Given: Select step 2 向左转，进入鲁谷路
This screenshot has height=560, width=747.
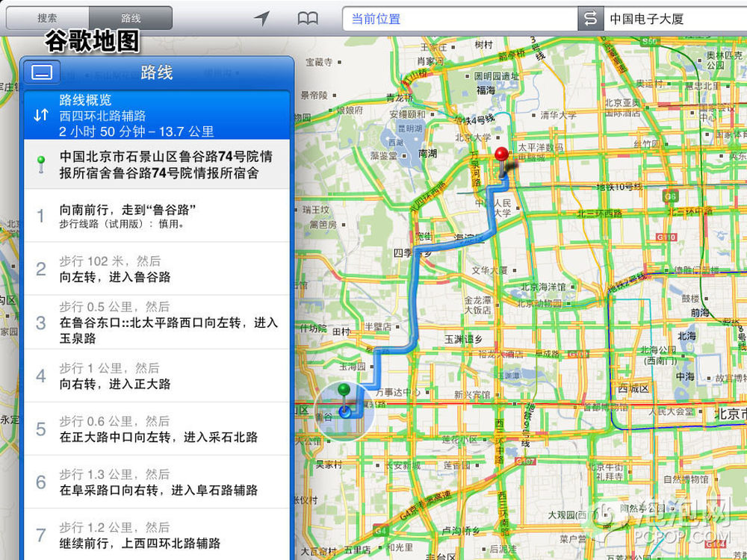Looking at the screenshot, I should point(157,269).
